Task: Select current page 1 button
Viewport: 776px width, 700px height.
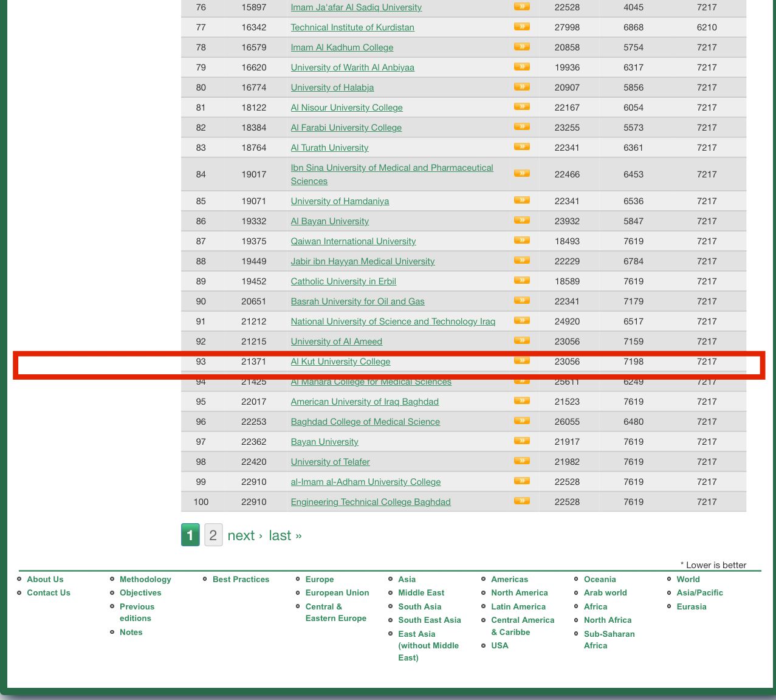Action: (x=190, y=535)
